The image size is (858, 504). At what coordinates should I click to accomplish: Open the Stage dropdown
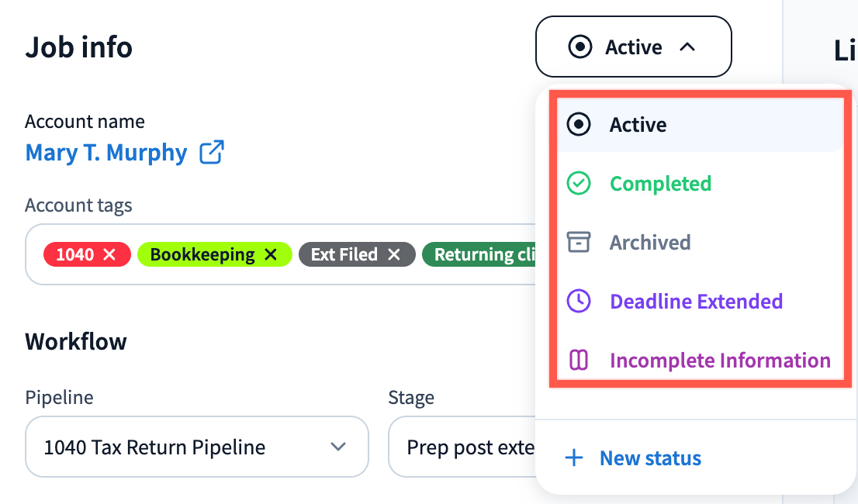[462, 447]
